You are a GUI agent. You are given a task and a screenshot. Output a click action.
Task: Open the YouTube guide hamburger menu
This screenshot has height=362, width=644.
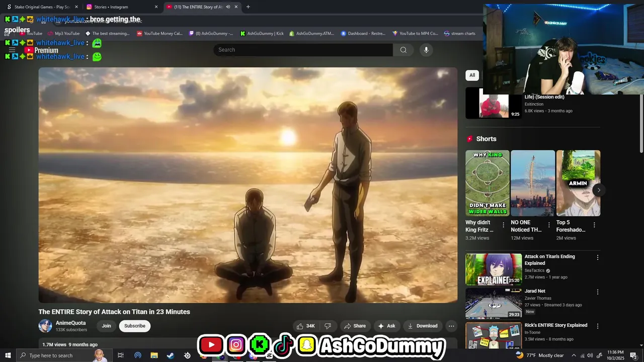(x=12, y=50)
